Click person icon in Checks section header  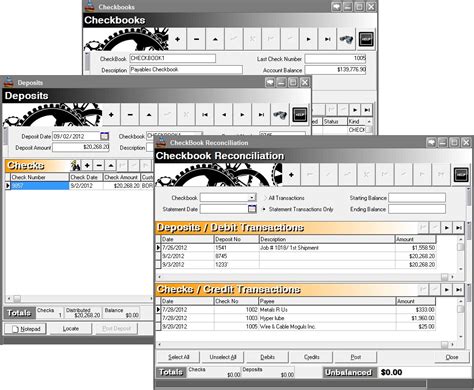[76, 165]
